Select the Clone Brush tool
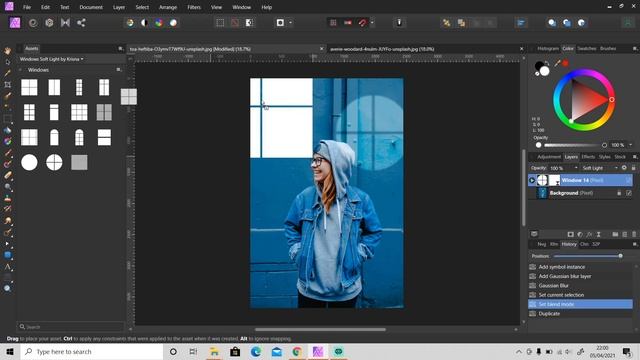The width and height of the screenshot is (640, 360). (8, 198)
